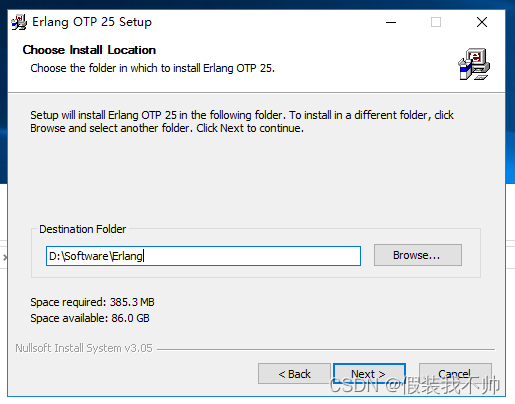Viewport: 515px width, 404px height.
Task: Close the Erlang OTP 25 Setup window
Action: click(x=482, y=22)
